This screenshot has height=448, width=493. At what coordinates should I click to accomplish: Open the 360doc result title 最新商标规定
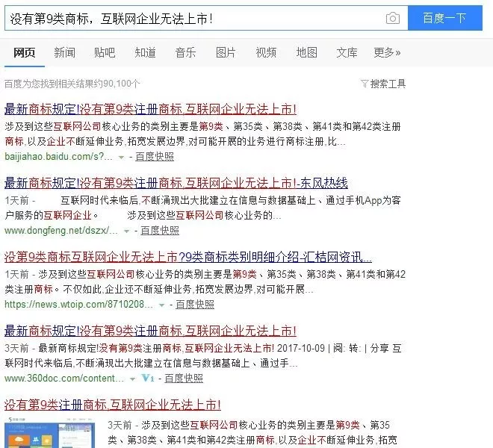[150, 331]
